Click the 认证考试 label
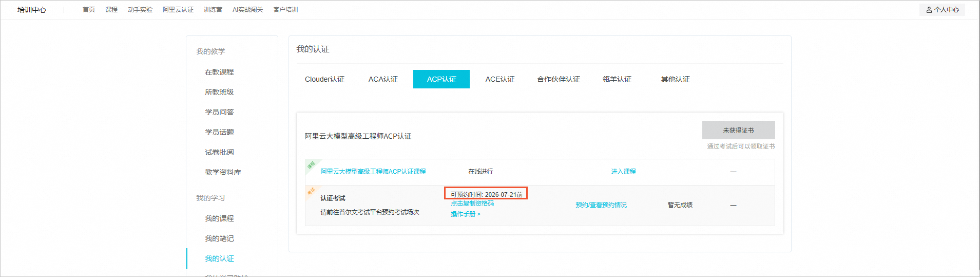The height and width of the screenshot is (277, 980). 333,198
